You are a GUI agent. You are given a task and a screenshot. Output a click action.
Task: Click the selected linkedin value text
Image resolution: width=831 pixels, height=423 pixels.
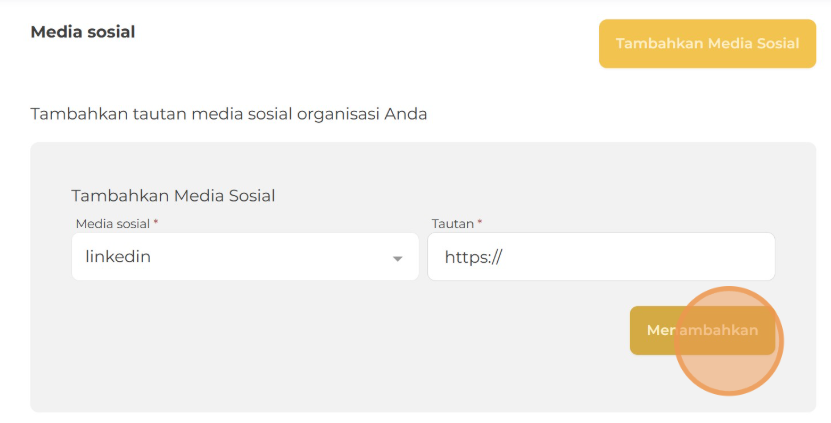coord(118,257)
